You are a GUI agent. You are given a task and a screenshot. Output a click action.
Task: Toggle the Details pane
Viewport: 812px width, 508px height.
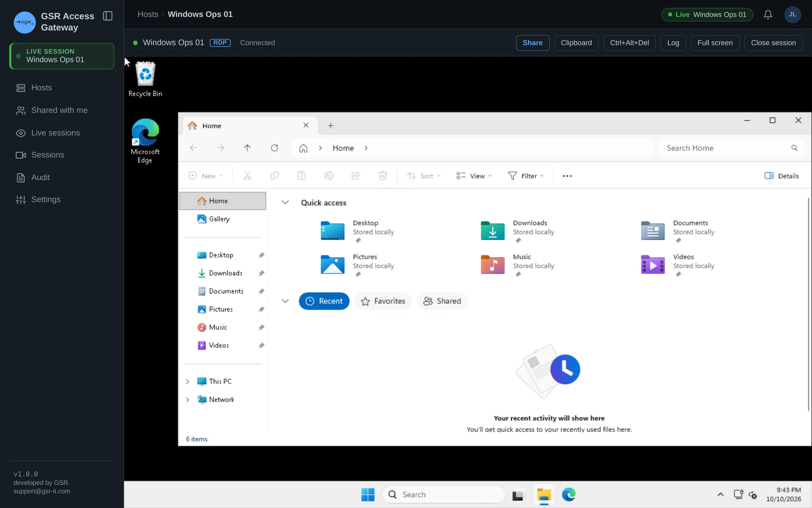pyautogui.click(x=782, y=176)
